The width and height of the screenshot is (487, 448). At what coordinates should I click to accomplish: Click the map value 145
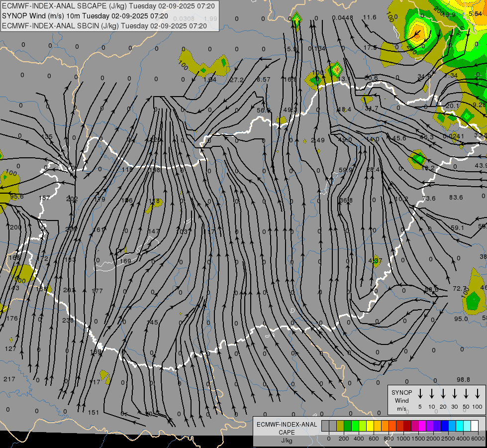[153, 323]
